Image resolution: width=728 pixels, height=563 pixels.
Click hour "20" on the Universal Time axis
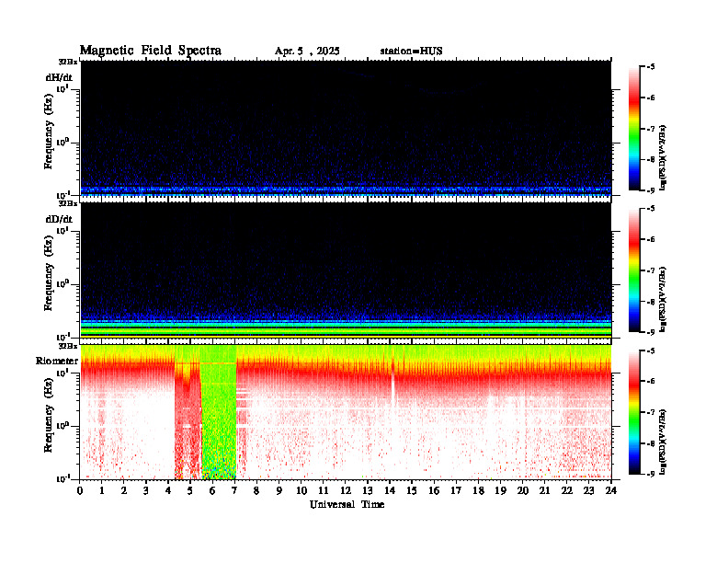(523, 490)
